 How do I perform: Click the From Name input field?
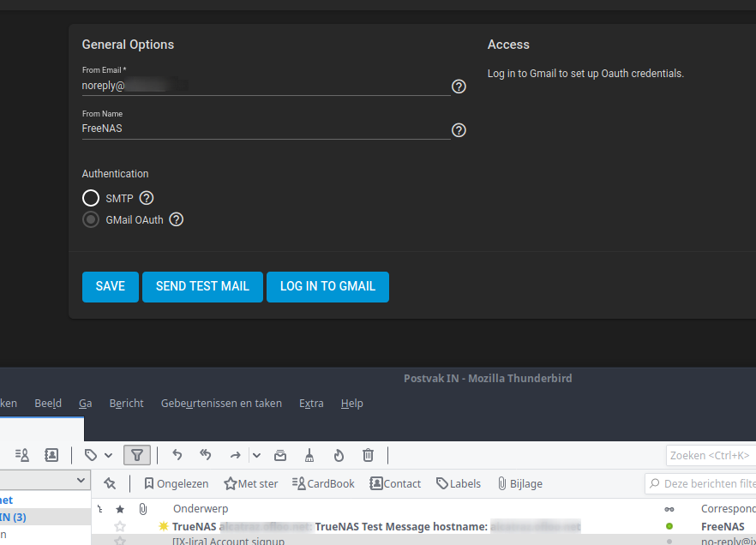266,129
